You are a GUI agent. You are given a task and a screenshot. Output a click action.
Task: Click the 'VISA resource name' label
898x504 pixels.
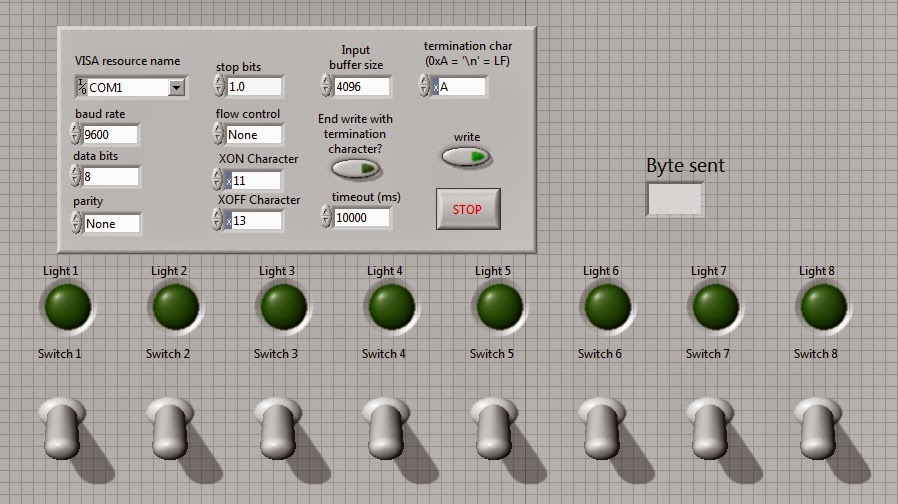(x=127, y=61)
